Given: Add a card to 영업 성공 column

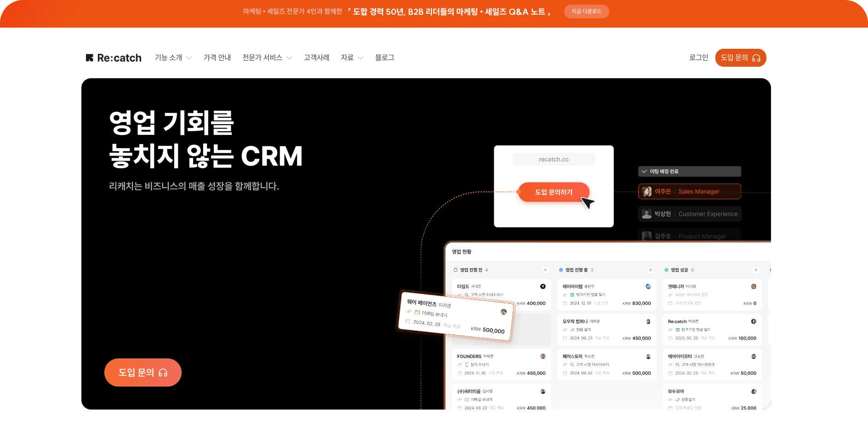Looking at the screenshot, I should pos(756,270).
